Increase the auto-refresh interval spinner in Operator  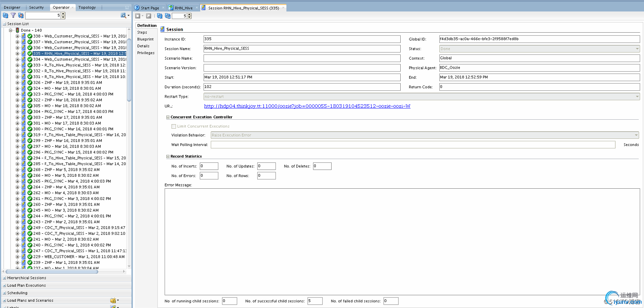(x=63, y=14)
